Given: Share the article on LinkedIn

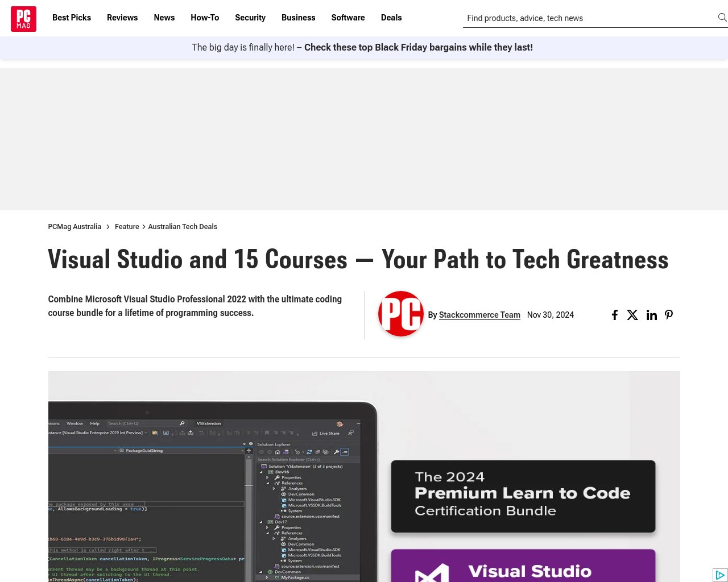Looking at the screenshot, I should coord(651,315).
